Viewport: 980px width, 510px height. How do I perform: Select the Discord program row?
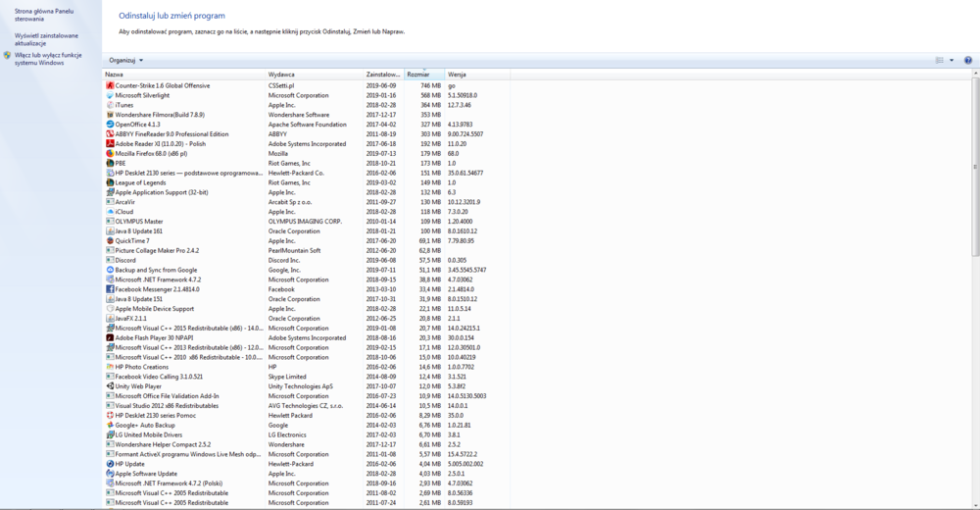pyautogui.click(x=306, y=260)
